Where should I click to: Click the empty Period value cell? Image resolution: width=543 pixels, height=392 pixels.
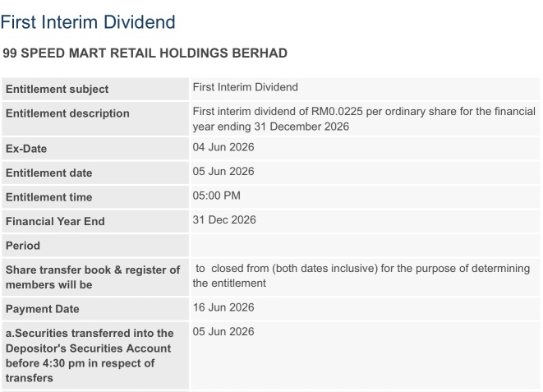365,246
